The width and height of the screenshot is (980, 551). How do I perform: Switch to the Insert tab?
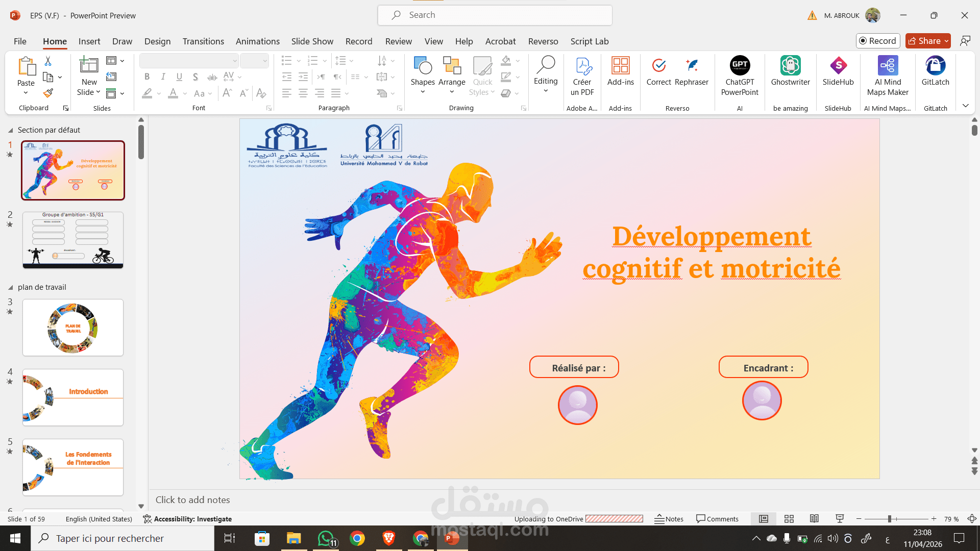tap(89, 41)
